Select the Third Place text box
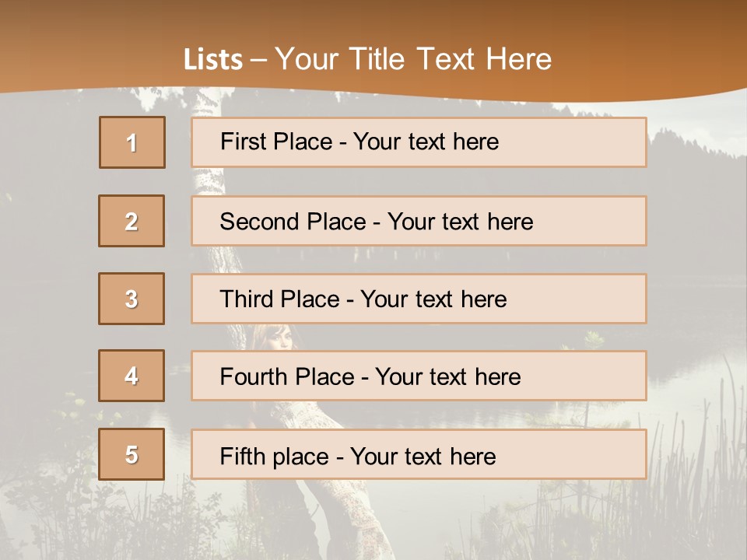 click(419, 299)
